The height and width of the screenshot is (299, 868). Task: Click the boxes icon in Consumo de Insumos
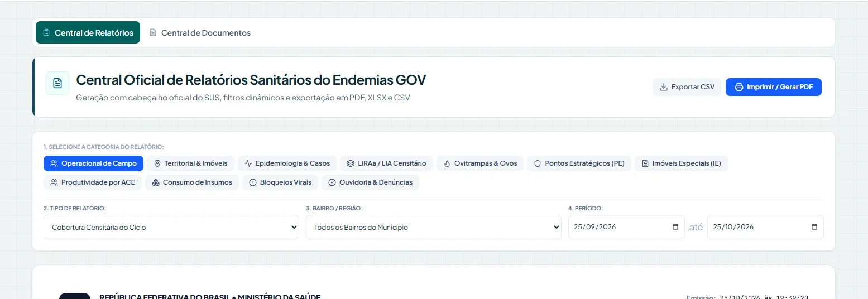coord(156,182)
